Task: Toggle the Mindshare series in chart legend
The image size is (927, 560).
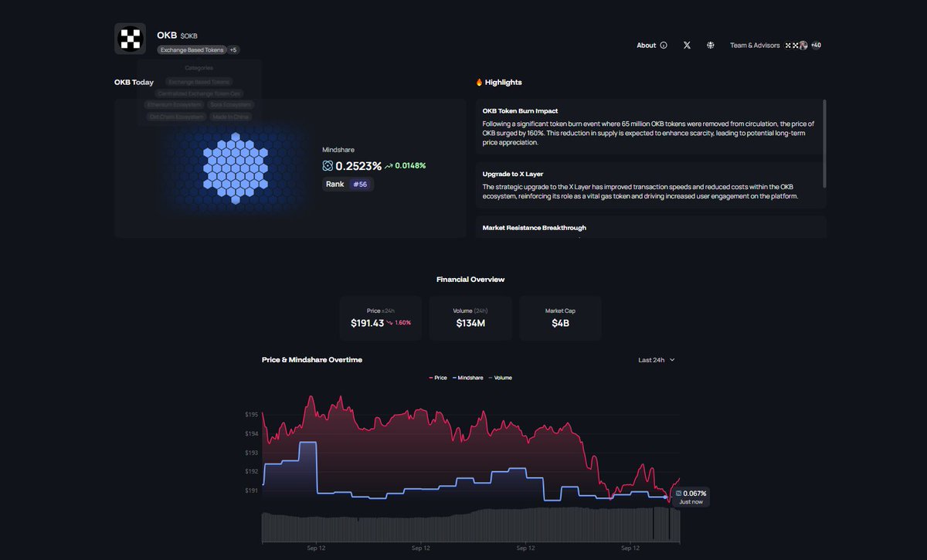Action: (467, 378)
